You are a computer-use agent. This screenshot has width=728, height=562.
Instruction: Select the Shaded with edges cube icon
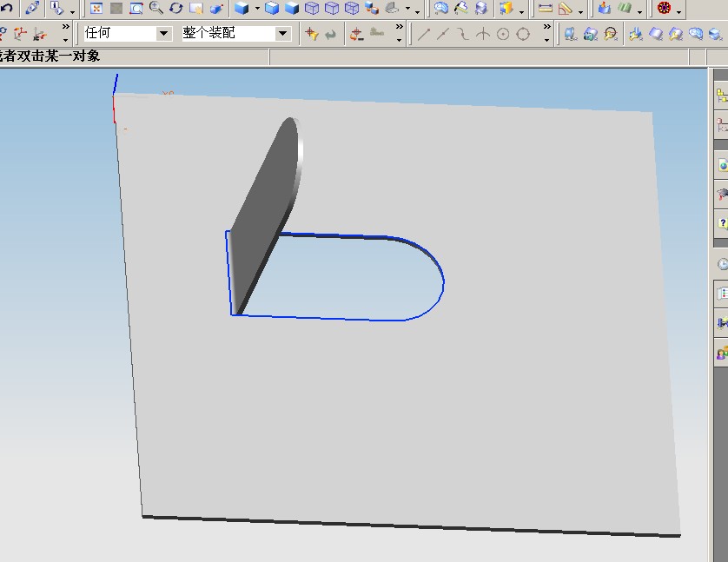241,8
